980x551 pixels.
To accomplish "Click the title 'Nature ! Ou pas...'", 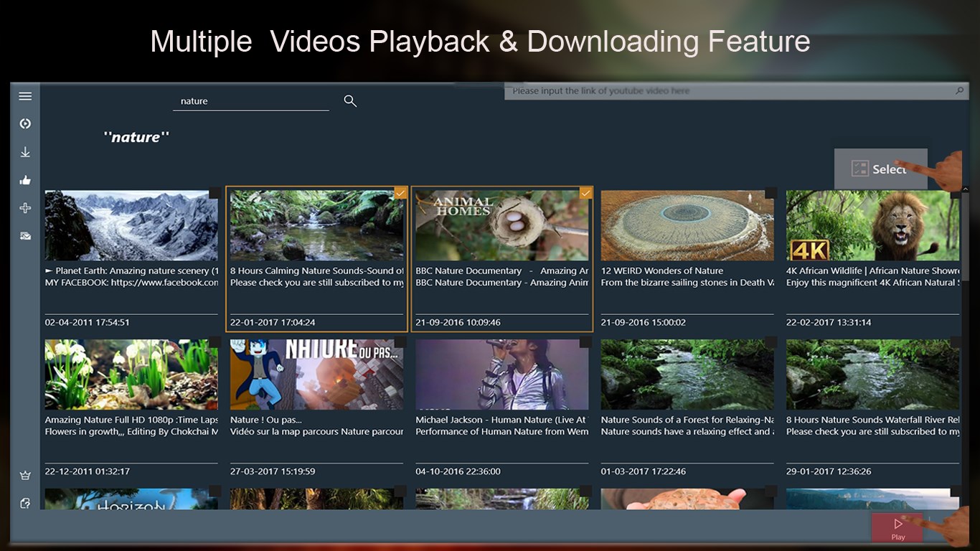I will click(x=266, y=420).
